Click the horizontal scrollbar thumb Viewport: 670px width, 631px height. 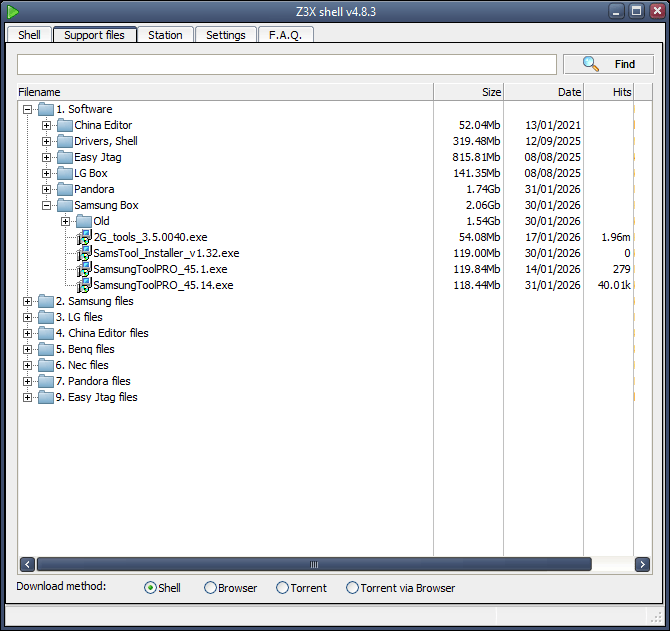314,564
